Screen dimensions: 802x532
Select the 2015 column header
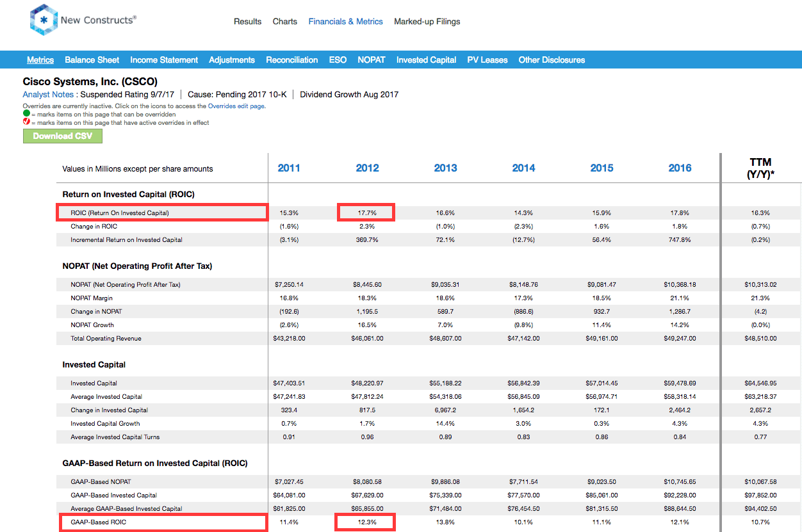(x=601, y=168)
